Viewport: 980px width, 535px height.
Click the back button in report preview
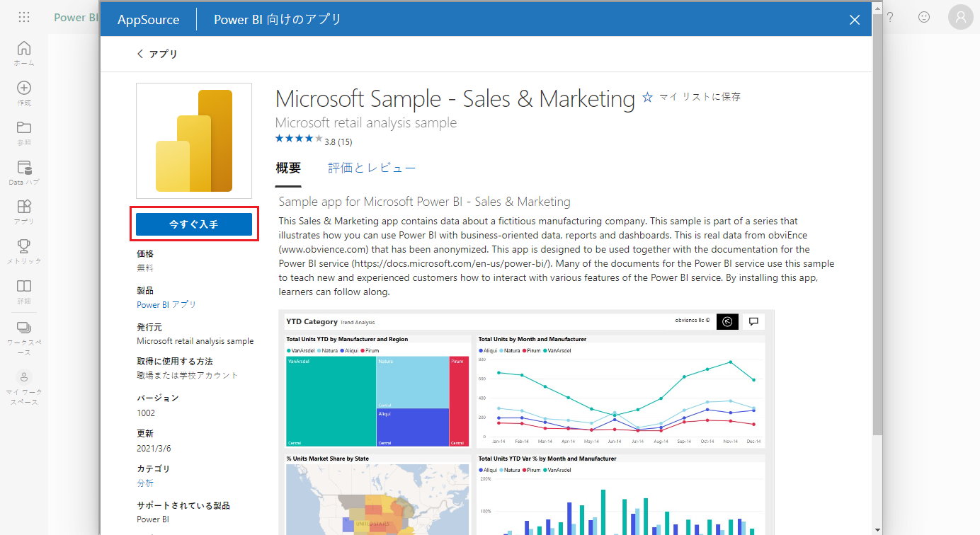pyautogui.click(x=727, y=321)
